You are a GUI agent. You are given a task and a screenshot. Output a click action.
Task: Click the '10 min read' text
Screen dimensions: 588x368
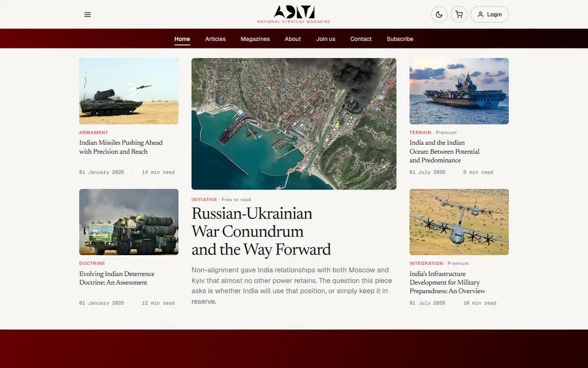[479, 303]
